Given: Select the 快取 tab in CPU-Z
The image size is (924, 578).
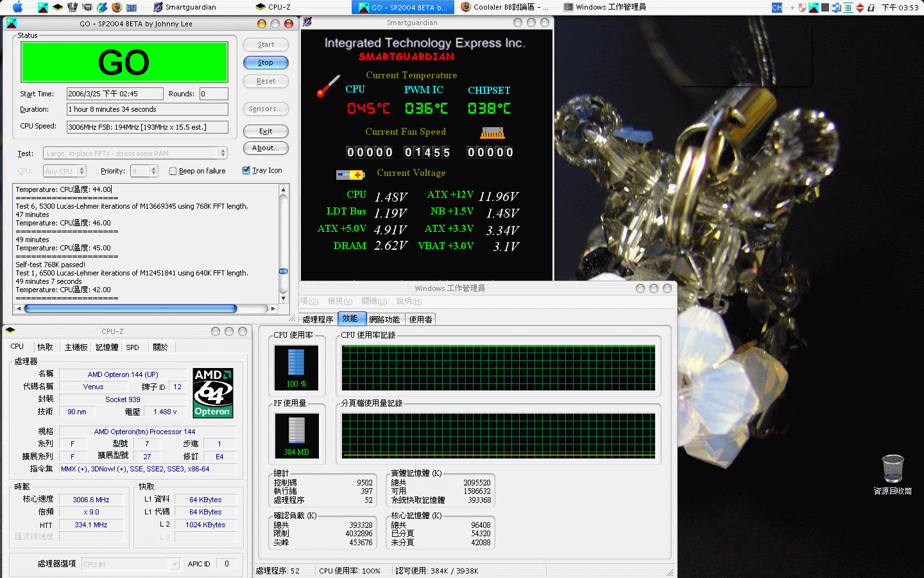Looking at the screenshot, I should click(45, 347).
